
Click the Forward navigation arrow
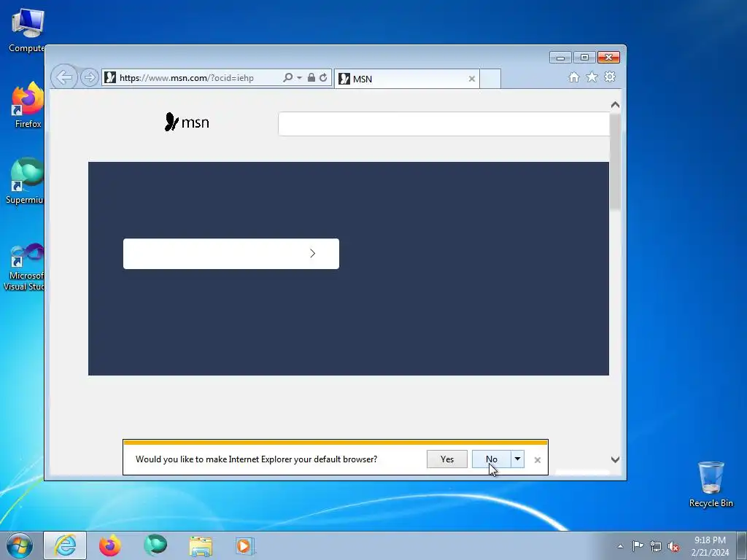[x=89, y=77]
